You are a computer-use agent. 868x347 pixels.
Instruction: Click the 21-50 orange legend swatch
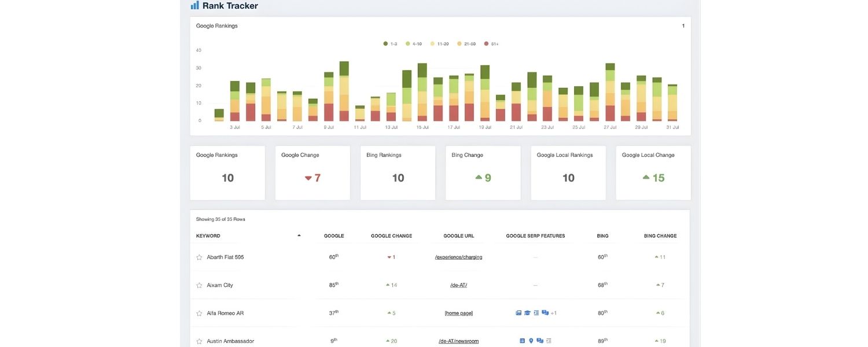point(460,44)
